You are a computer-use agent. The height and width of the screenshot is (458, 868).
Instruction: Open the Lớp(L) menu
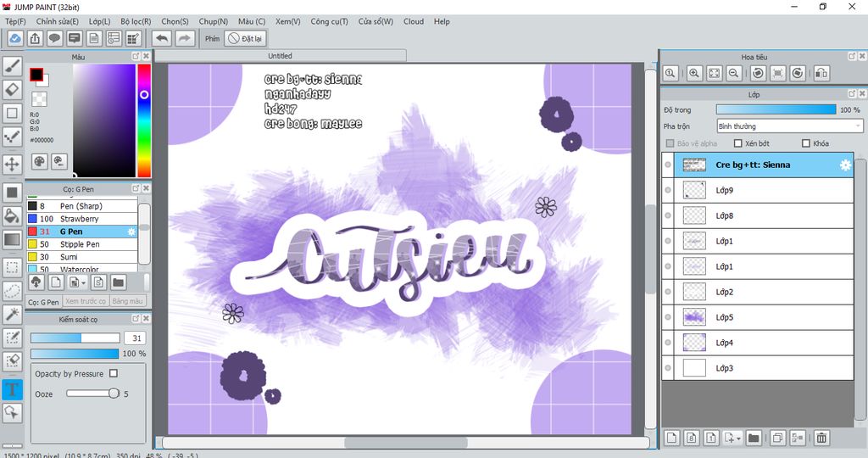point(100,21)
